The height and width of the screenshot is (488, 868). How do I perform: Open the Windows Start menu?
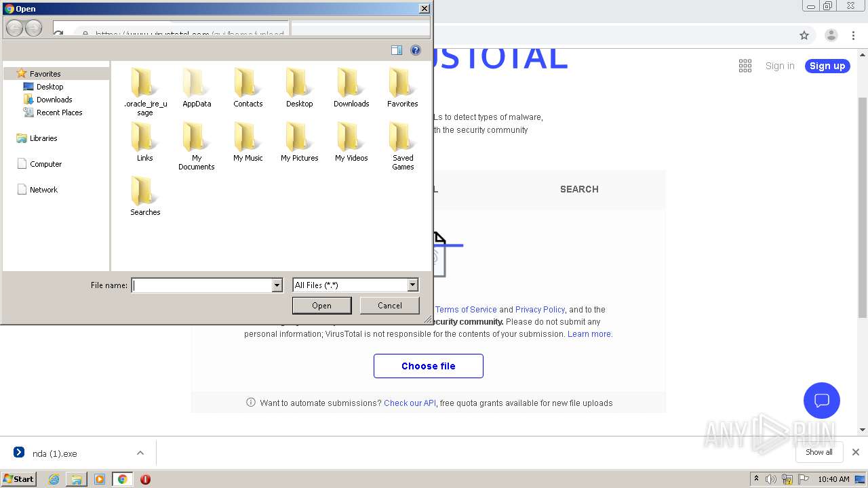pyautogui.click(x=19, y=479)
